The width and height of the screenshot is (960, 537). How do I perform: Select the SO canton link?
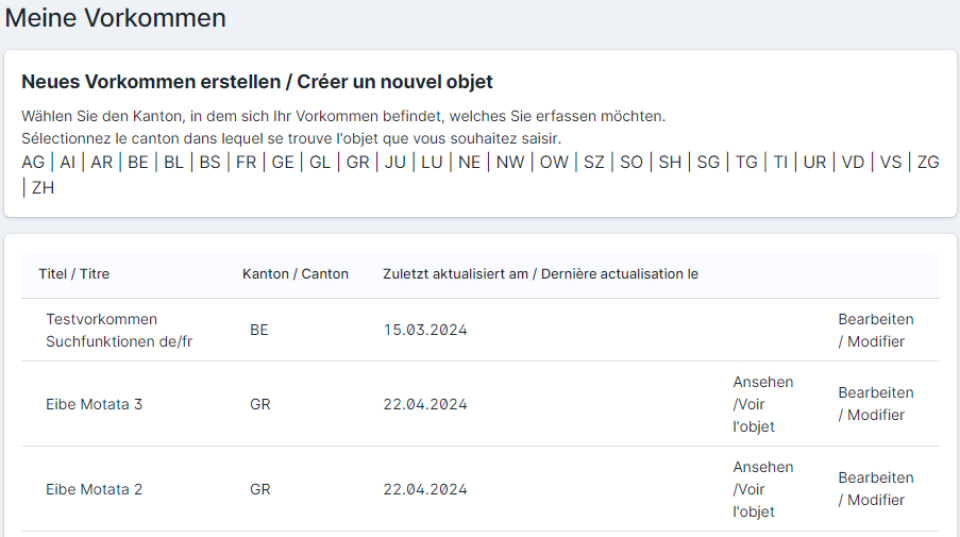pos(631,162)
